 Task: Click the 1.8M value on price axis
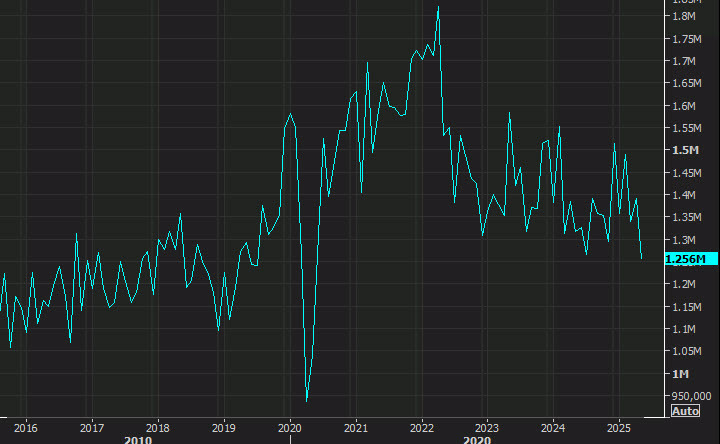pos(685,17)
